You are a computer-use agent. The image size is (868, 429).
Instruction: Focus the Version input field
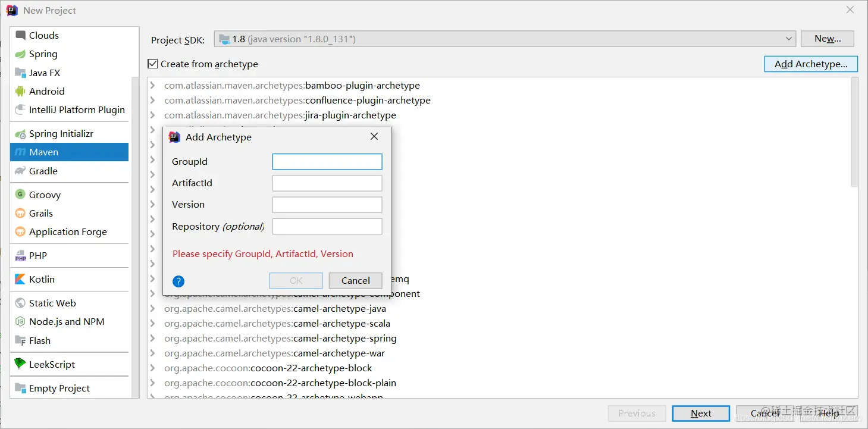(x=327, y=204)
